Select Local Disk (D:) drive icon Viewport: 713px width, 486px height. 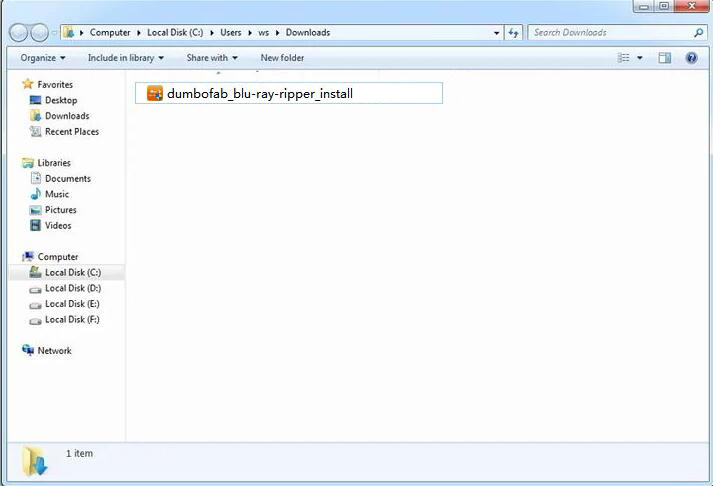click(x=36, y=288)
